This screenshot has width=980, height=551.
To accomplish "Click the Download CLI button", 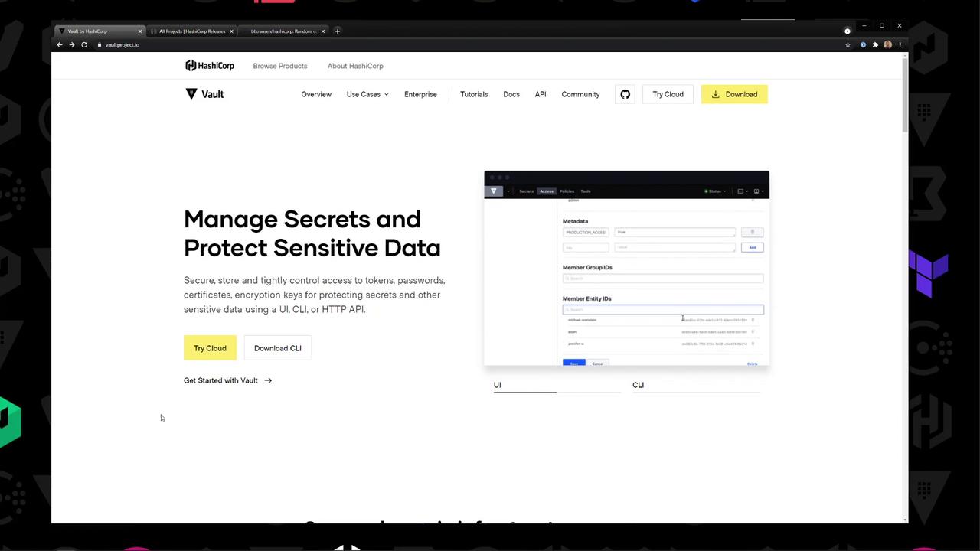I will (278, 348).
